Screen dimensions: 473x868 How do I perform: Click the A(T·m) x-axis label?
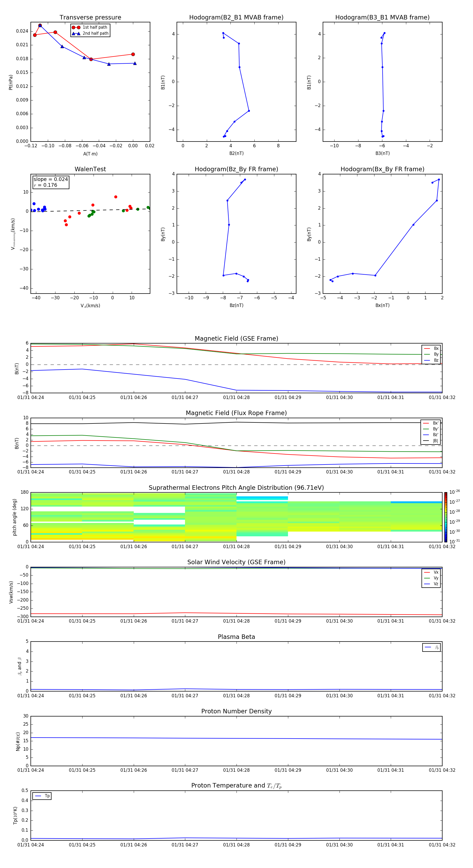click(90, 154)
